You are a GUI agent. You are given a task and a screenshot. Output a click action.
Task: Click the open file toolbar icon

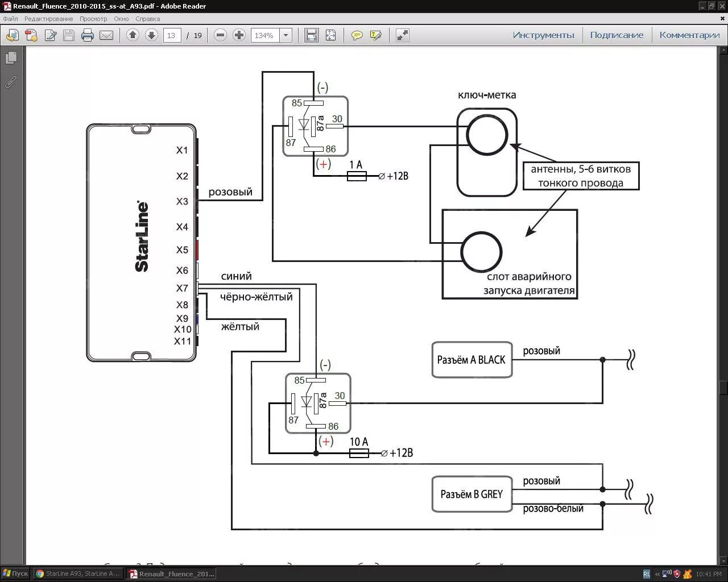[x=13, y=35]
